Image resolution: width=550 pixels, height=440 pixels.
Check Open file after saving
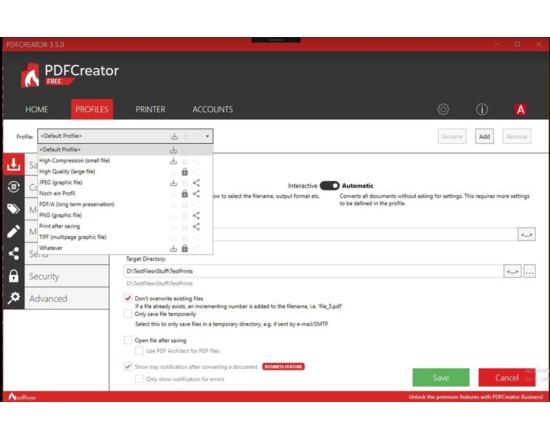point(128,340)
